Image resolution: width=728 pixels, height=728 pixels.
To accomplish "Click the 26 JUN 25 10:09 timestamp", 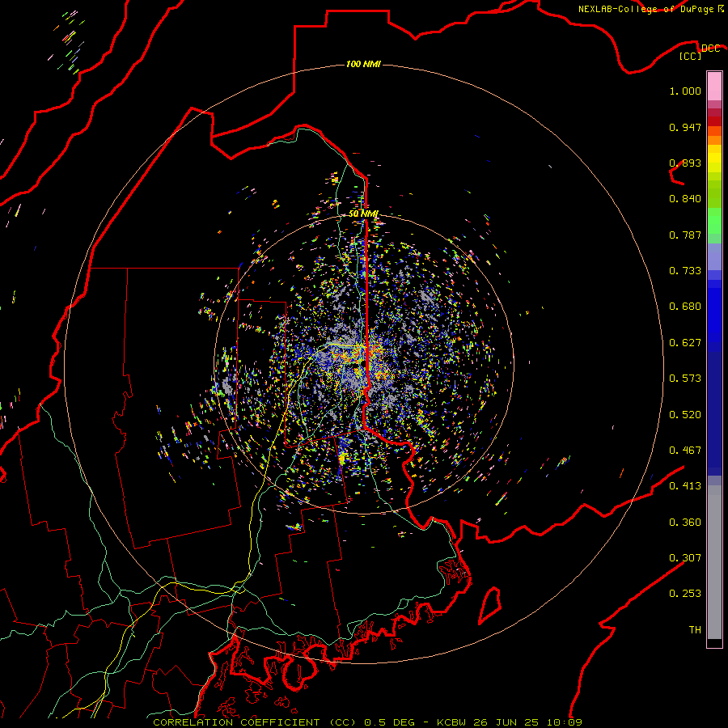I will tap(527, 722).
